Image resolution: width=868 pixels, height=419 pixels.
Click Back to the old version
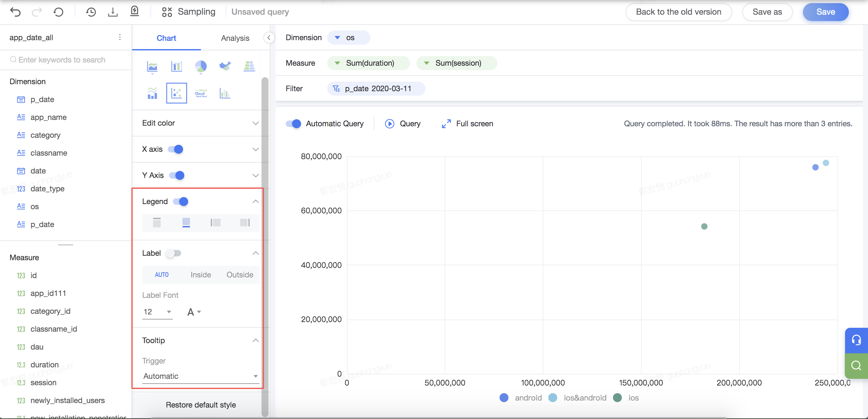678,12
